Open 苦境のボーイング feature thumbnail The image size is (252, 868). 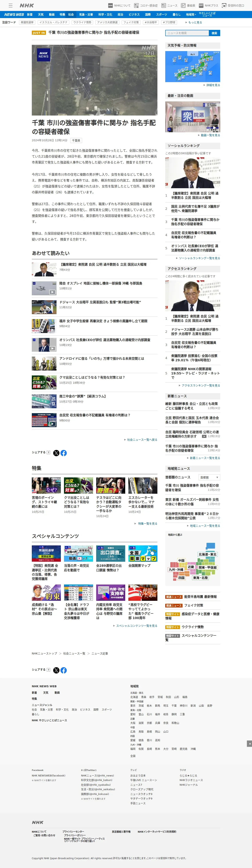[47, 485]
